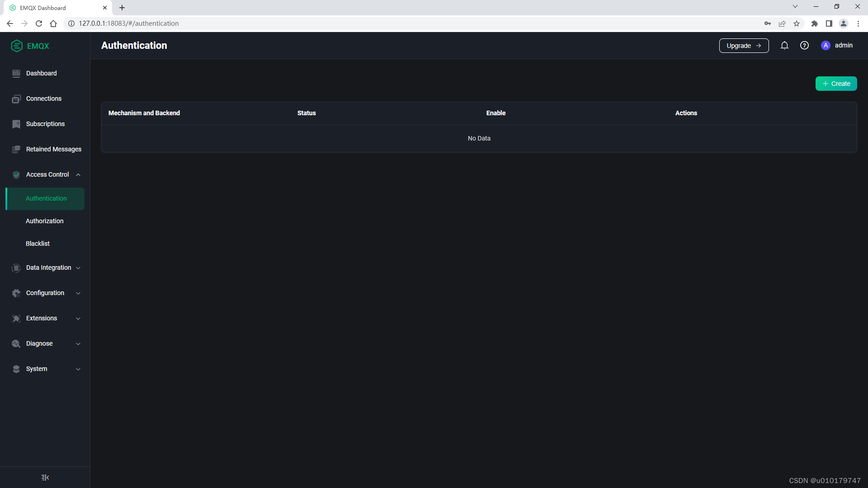Click the Upgrade button
The width and height of the screenshot is (868, 488).
point(744,46)
